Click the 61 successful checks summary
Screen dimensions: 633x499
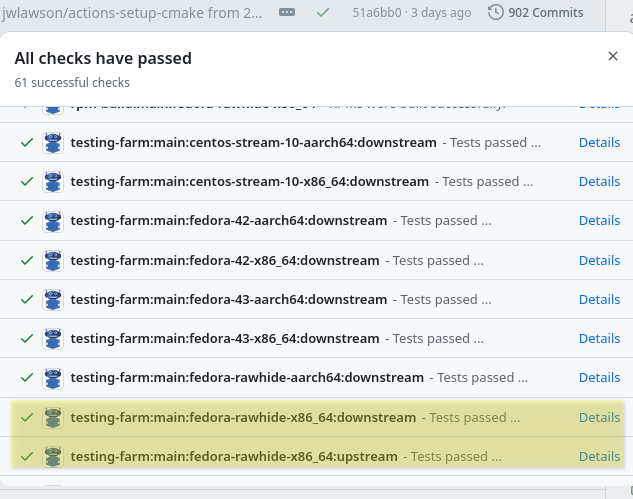72,82
